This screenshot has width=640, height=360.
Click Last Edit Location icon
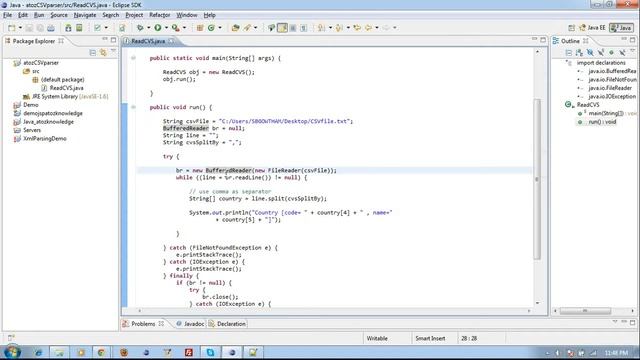click(x=357, y=28)
